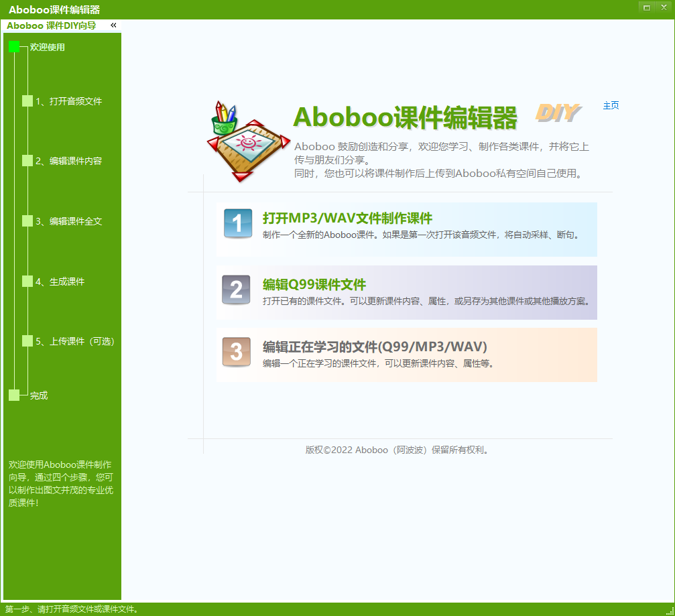Click the gray number 2 icon
The image size is (675, 616).
(236, 290)
